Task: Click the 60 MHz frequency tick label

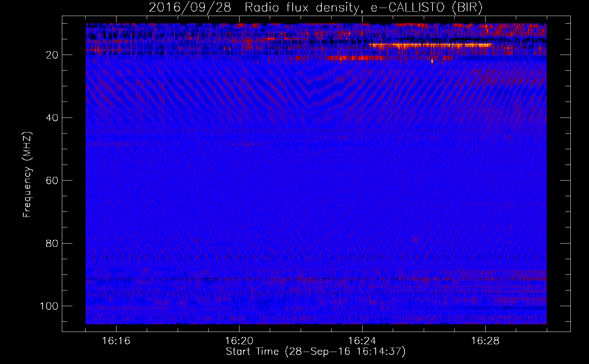Action: click(52, 181)
